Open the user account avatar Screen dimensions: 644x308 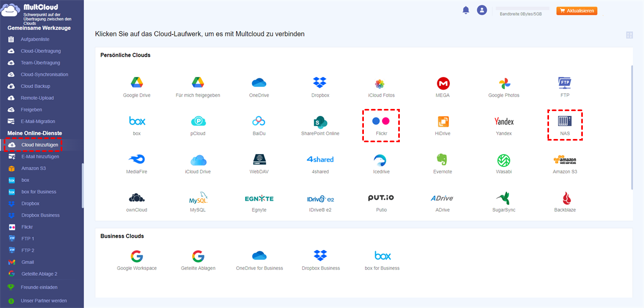pyautogui.click(x=482, y=10)
